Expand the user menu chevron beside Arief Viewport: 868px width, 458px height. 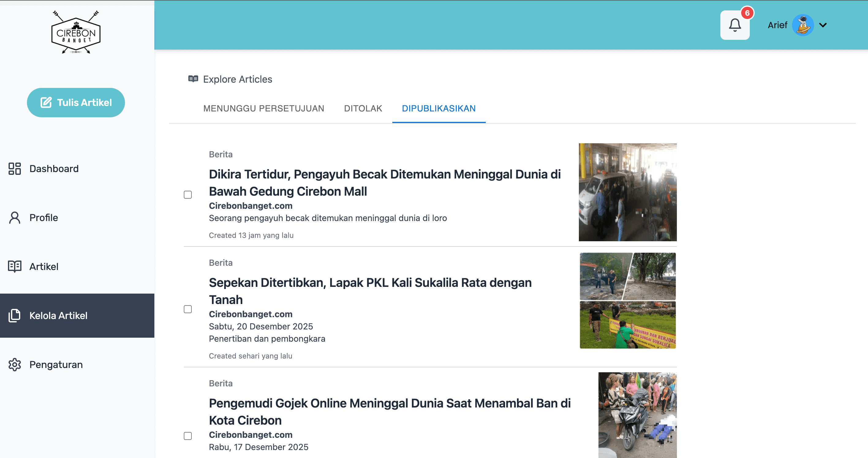[823, 25]
